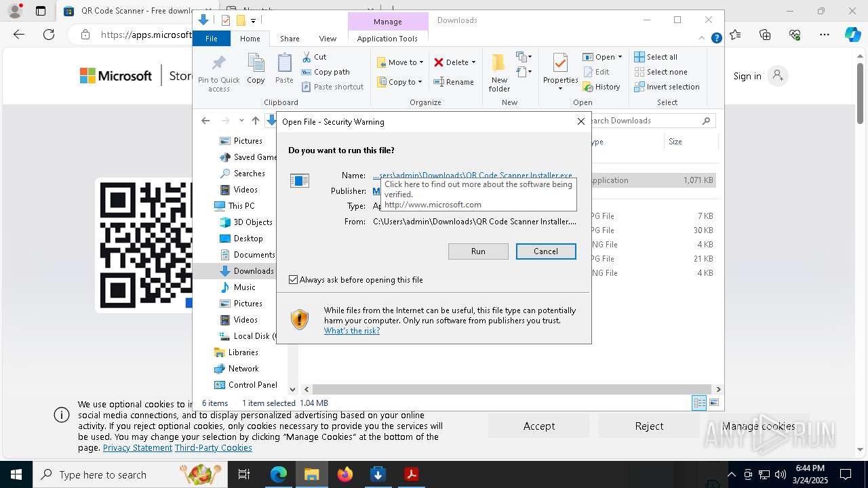The image size is (868, 488).
Task: Open the Application Tools tab
Action: pyautogui.click(x=387, y=39)
